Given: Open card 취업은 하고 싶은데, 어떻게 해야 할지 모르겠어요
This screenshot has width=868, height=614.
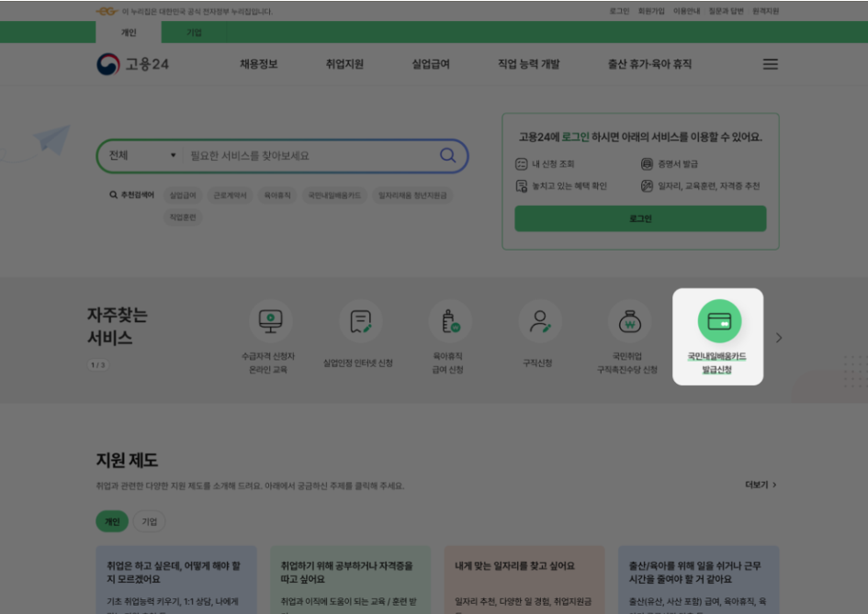Looking at the screenshot, I should coord(176,580).
